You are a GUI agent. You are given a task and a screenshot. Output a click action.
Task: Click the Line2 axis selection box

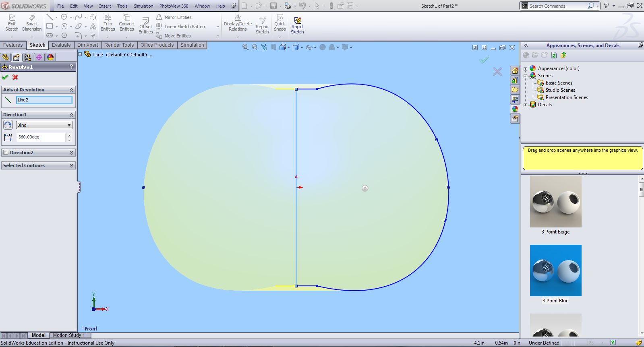coord(44,100)
